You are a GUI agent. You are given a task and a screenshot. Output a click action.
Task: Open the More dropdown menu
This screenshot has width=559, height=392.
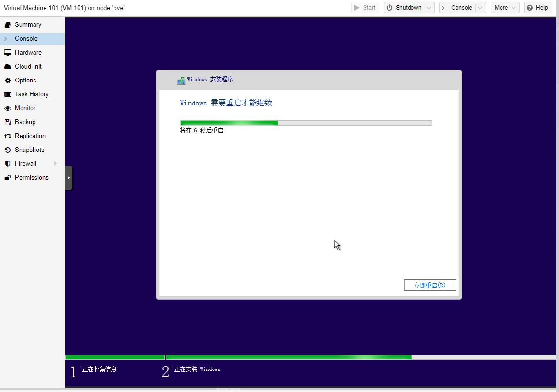(505, 8)
